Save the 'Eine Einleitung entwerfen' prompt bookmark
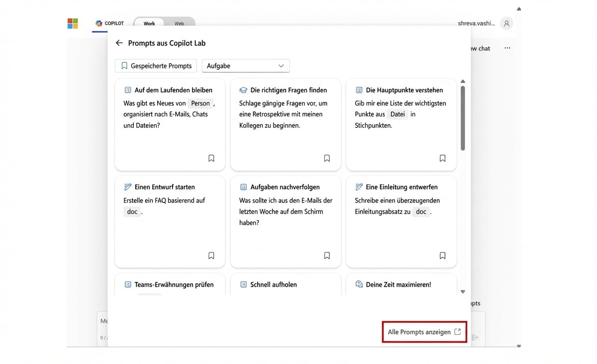 (442, 256)
